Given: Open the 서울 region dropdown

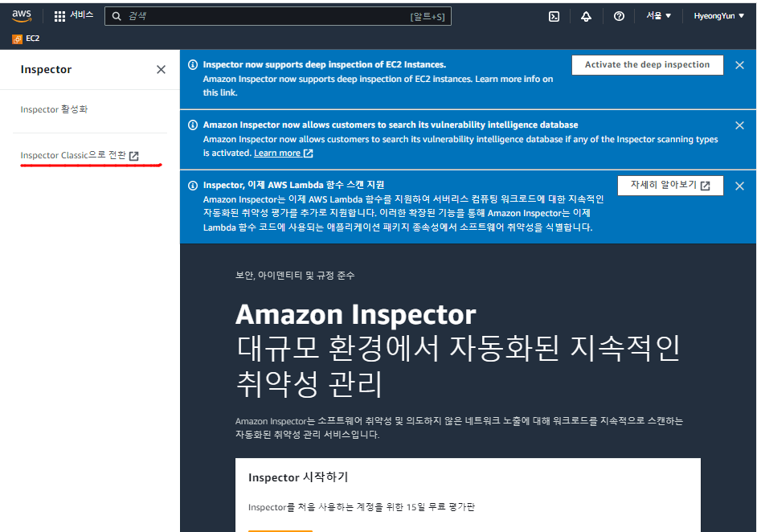Looking at the screenshot, I should (658, 16).
